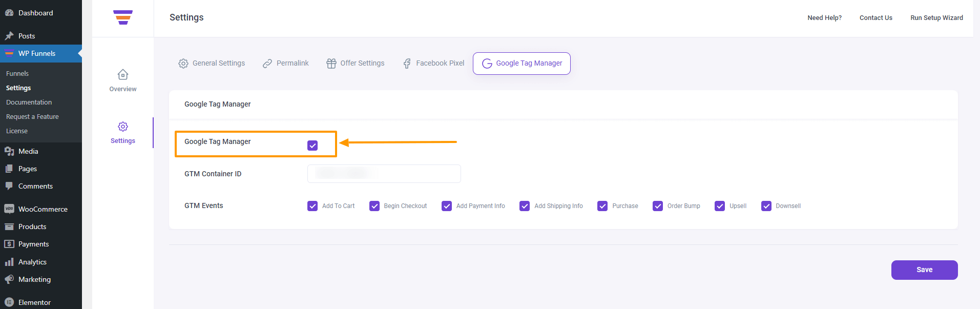Click the Marketing megaphone icon

(x=9, y=279)
